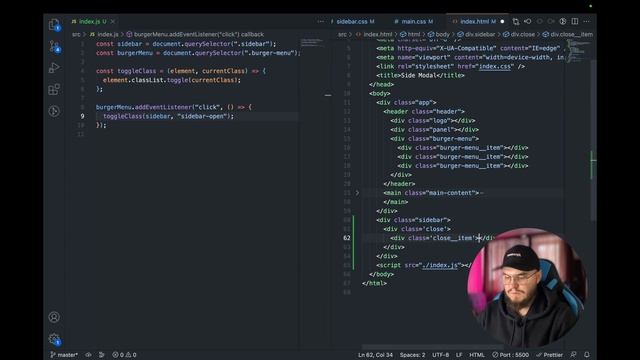Image resolution: width=640 pixels, height=360 pixels.
Task: Click the div class="logo" line
Action: pos(433,120)
